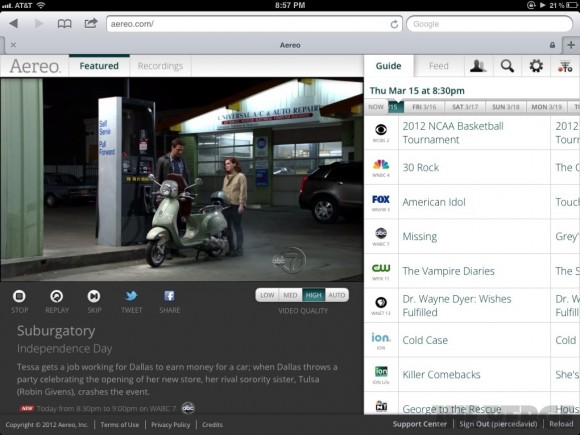Stop the video playback
This screenshot has width=580, height=435.
[x=19, y=301]
